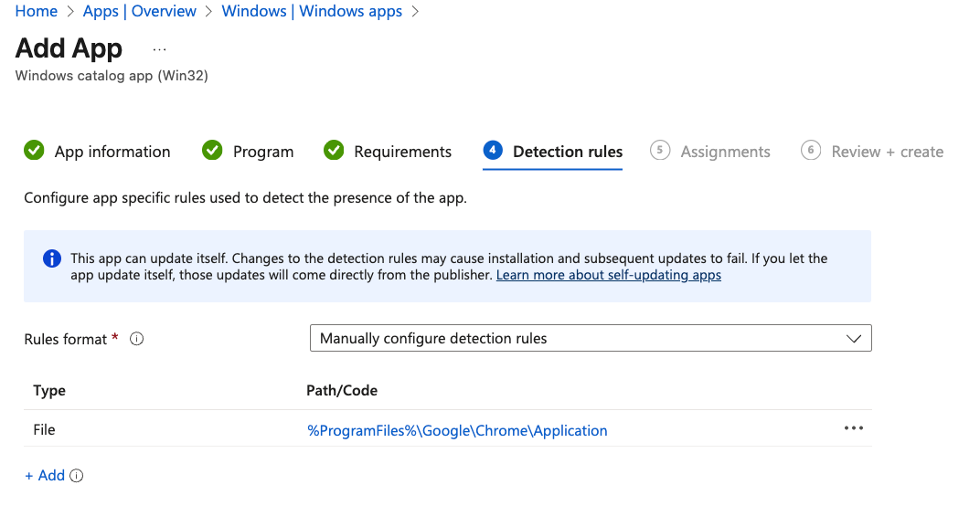Click the Rules format dropdown chevron arrow
The width and height of the screenshot is (980, 527).
point(854,339)
